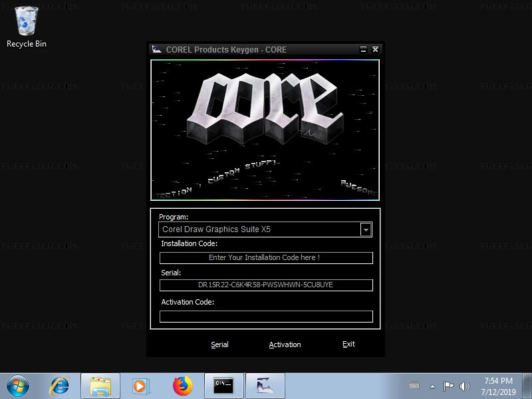The width and height of the screenshot is (532, 399).
Task: Select the keygen taskbar button
Action: click(265, 386)
